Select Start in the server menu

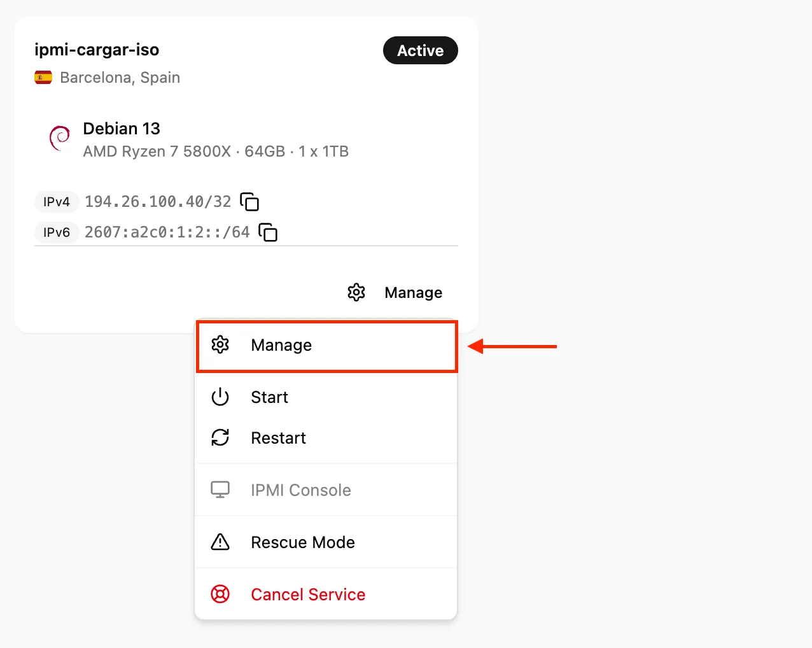click(269, 398)
